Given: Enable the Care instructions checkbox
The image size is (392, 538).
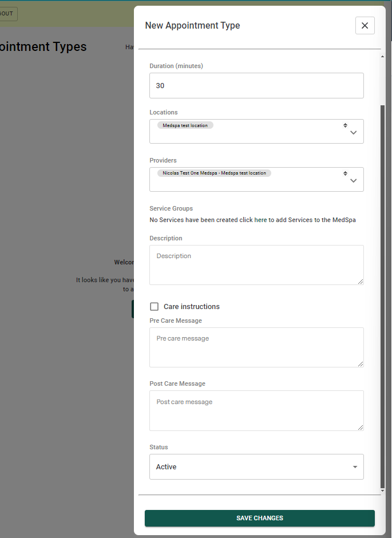Looking at the screenshot, I should (155, 306).
